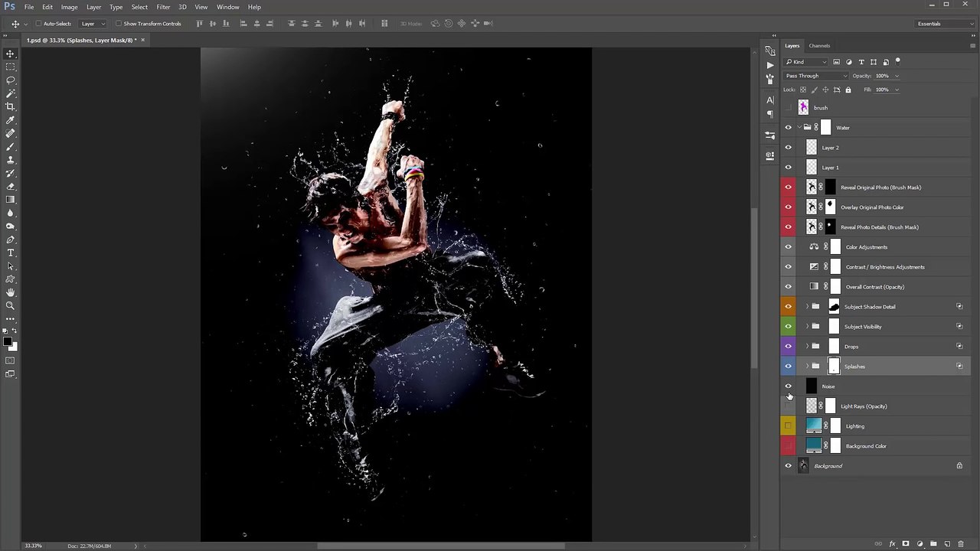Click the foreground color swatch
980x551 pixels.
[x=8, y=342]
